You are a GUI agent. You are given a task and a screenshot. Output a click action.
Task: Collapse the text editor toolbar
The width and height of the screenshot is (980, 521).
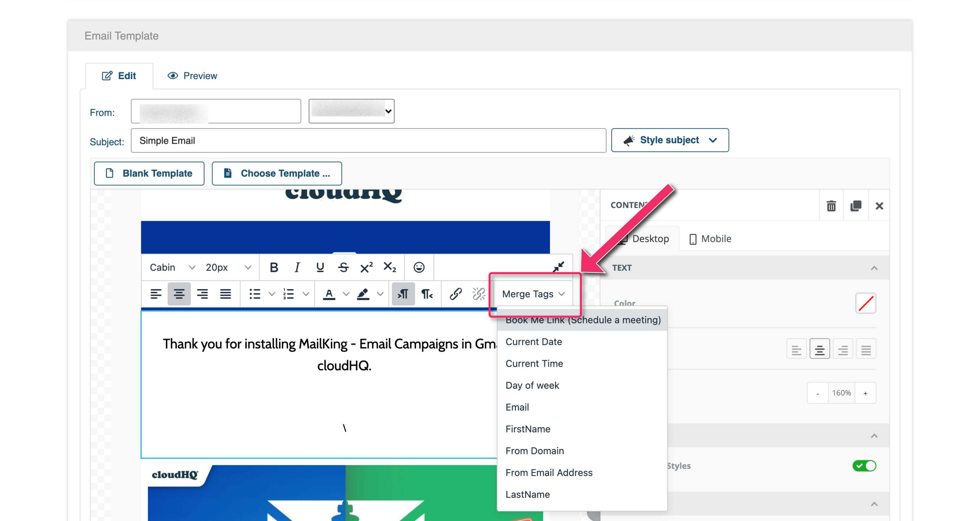[x=558, y=267]
